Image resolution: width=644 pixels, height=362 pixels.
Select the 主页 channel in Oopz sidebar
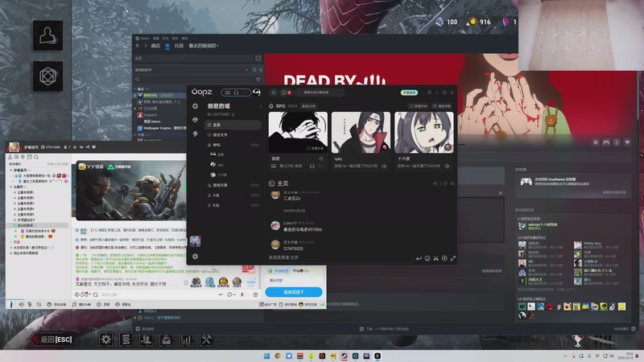(x=233, y=125)
